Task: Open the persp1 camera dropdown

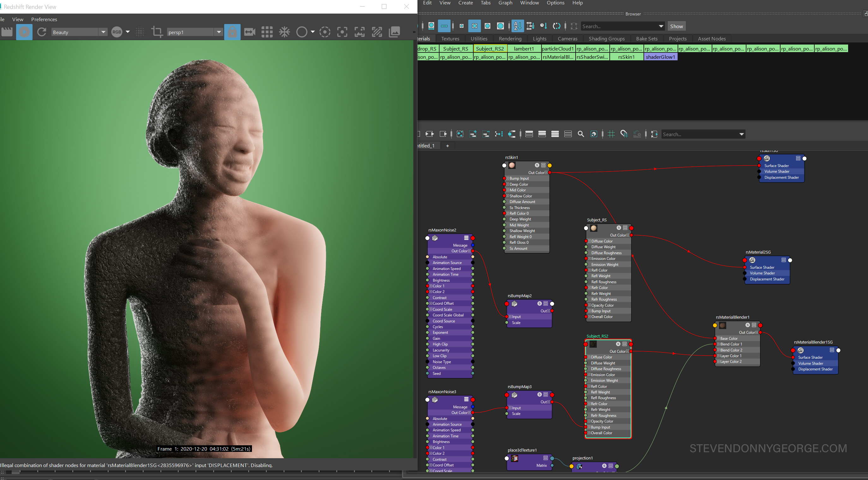Action: click(219, 32)
